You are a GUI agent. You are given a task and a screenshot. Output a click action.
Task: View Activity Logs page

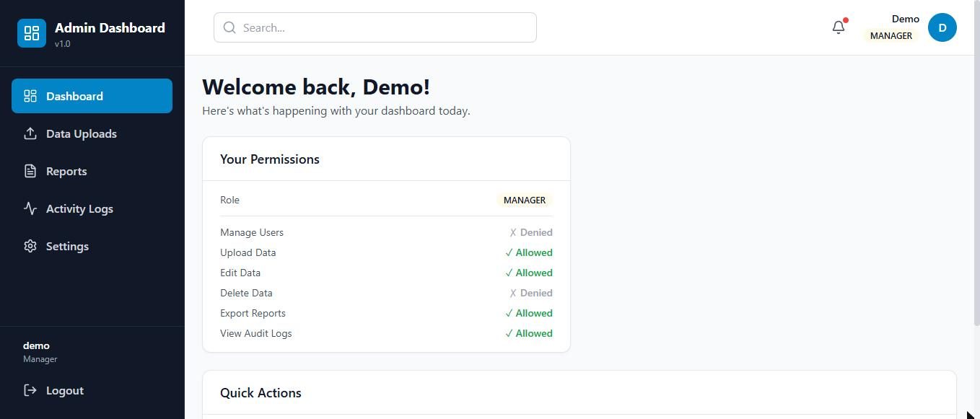92,208
